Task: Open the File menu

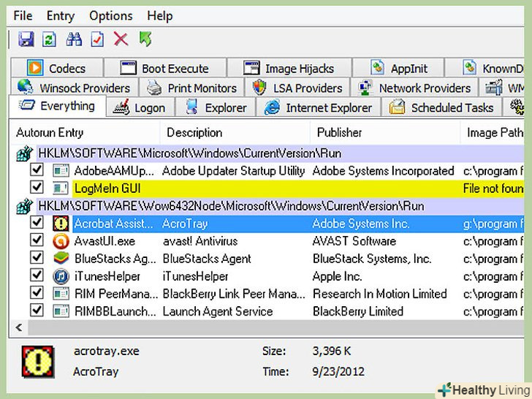Action: [23, 16]
